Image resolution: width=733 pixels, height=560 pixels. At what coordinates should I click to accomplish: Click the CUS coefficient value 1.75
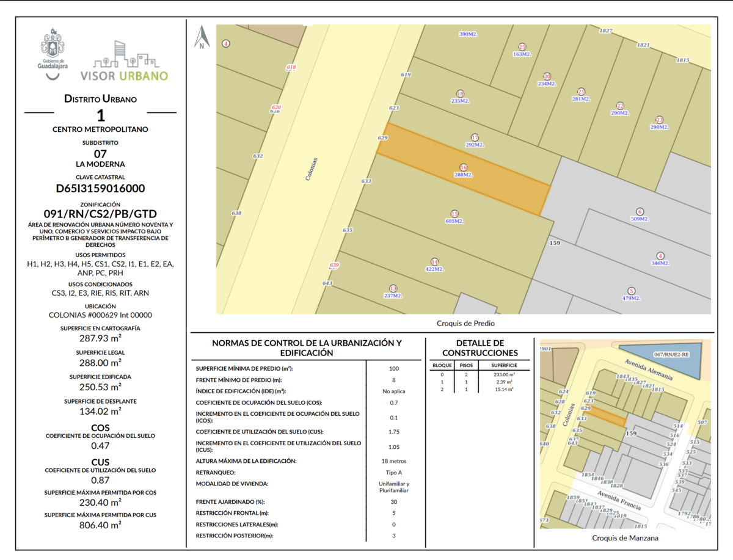(x=394, y=431)
